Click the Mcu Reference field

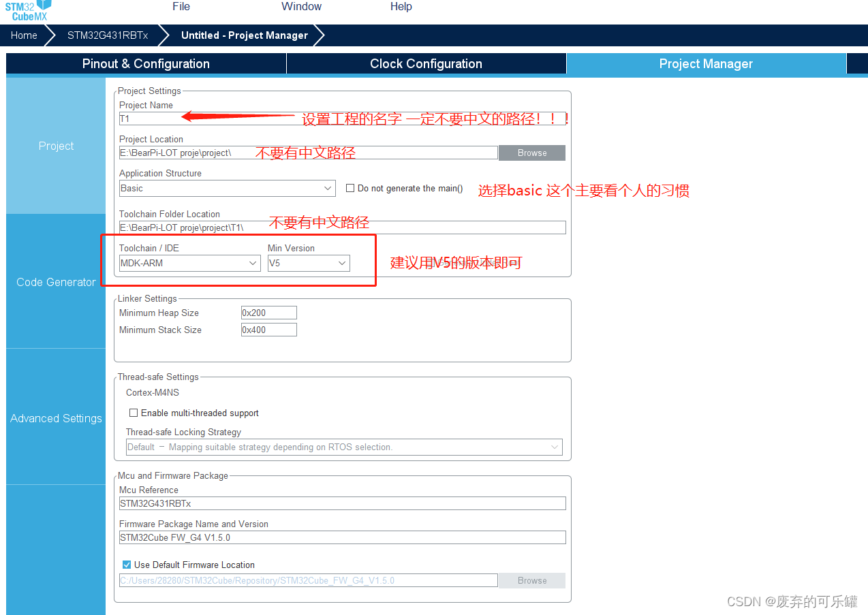click(342, 503)
